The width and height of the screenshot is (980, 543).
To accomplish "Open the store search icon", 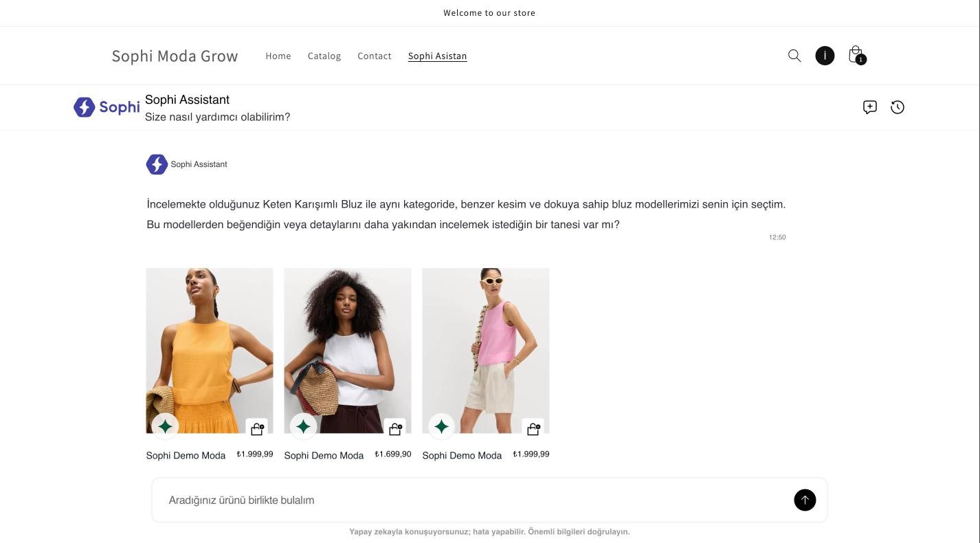I will coord(794,56).
